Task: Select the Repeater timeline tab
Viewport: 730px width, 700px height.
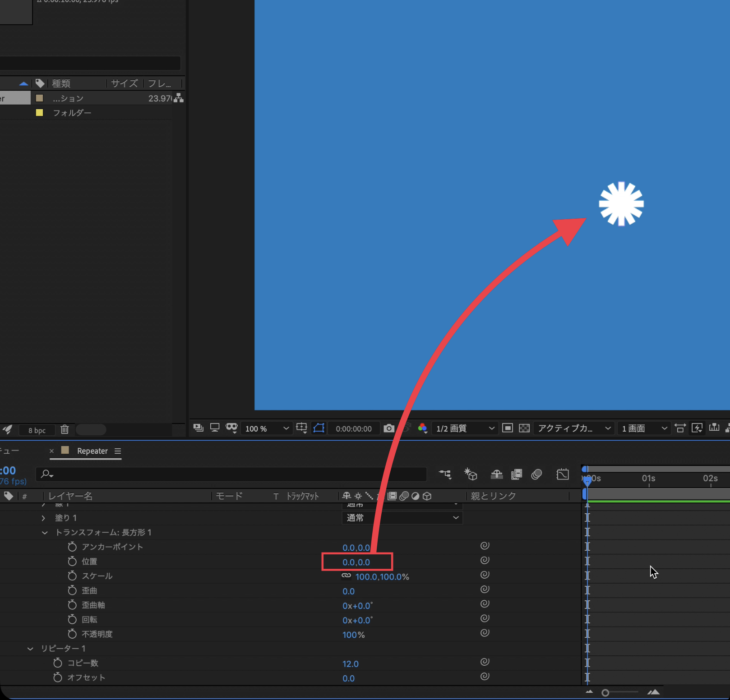Action: pos(92,451)
